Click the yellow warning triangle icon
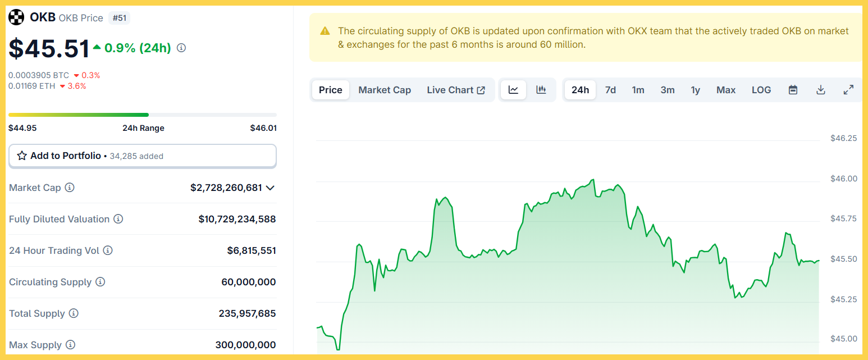This screenshot has width=868, height=360. click(x=325, y=31)
